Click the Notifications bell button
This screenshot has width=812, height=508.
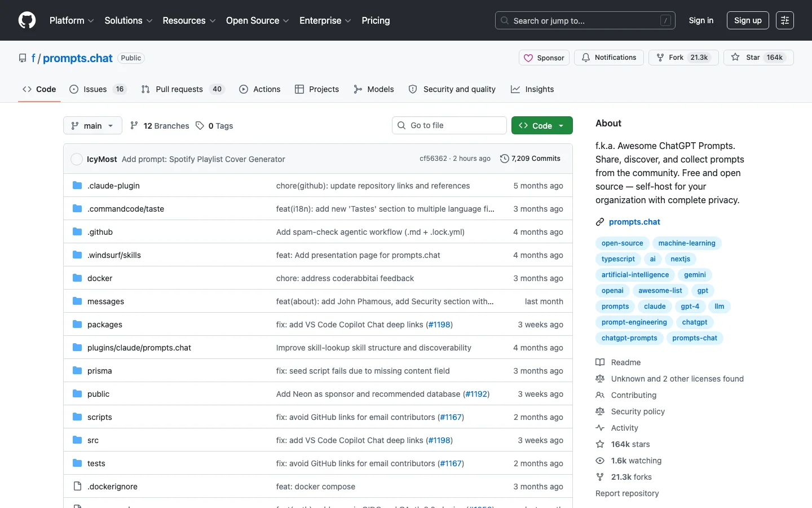click(609, 58)
